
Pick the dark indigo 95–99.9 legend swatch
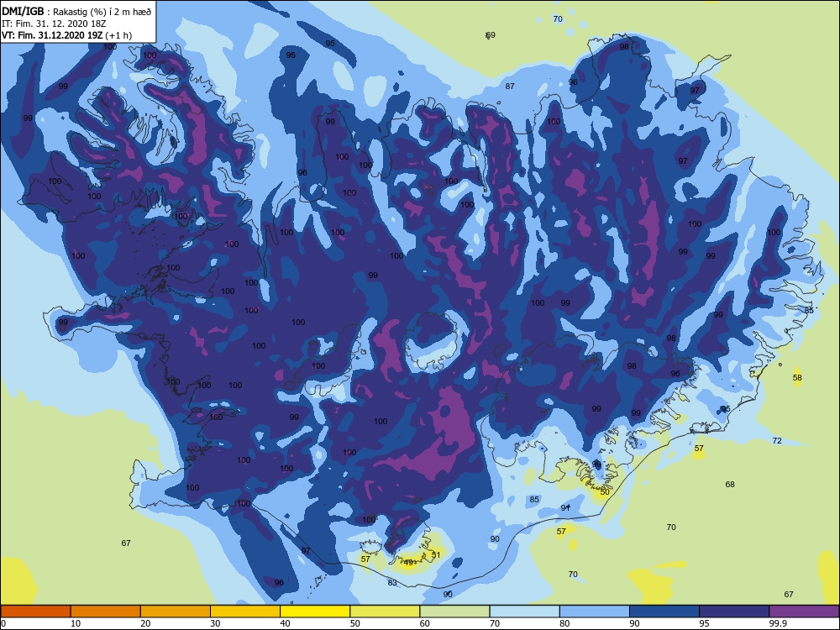[x=734, y=612]
